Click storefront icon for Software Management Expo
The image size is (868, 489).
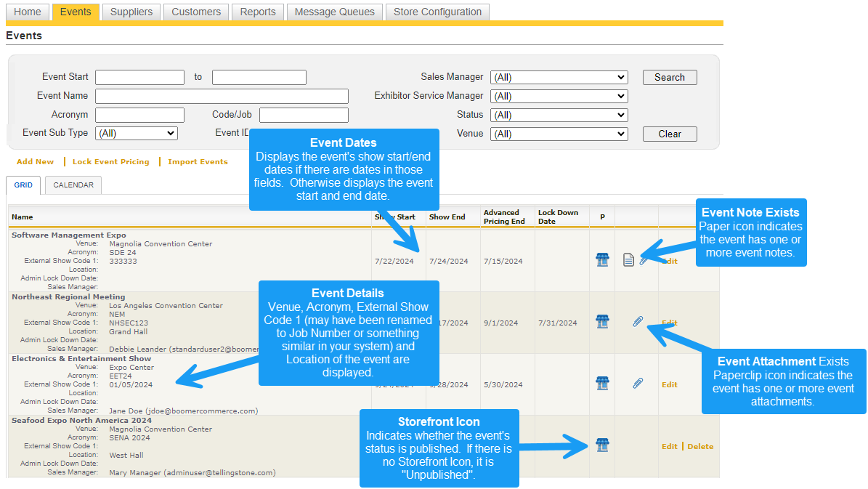[x=602, y=260]
